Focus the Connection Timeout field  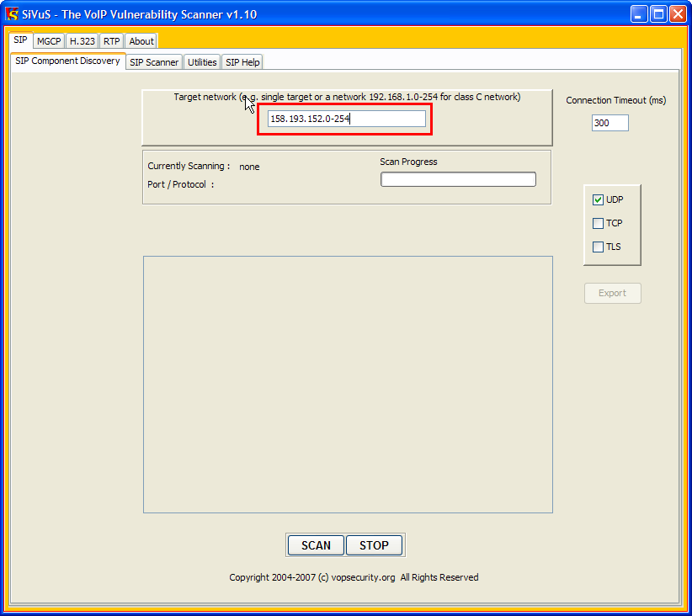[609, 123]
